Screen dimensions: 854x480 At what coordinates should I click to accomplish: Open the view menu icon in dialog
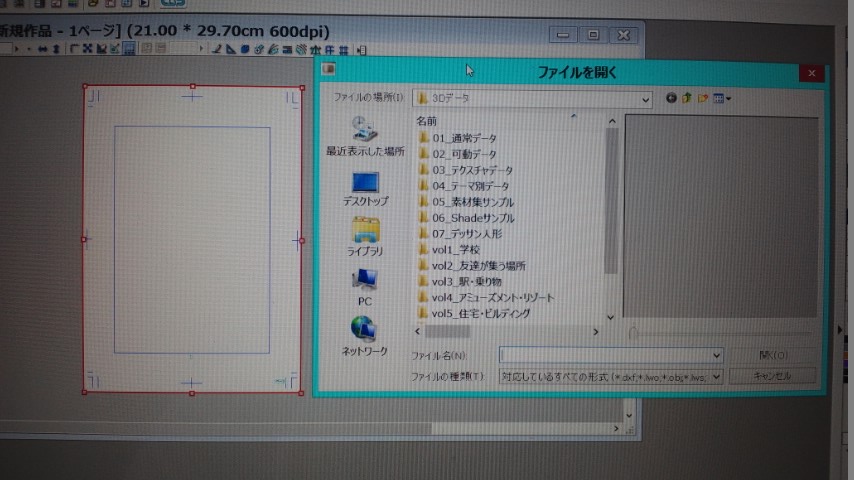718,99
